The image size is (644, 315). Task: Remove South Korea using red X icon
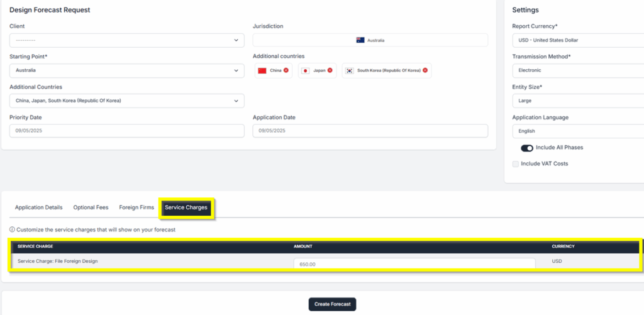[425, 70]
